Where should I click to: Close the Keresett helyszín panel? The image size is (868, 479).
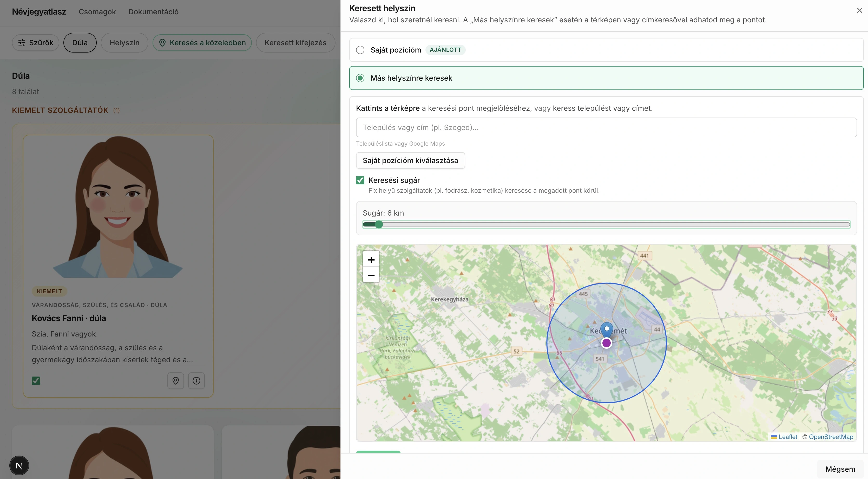pos(859,10)
